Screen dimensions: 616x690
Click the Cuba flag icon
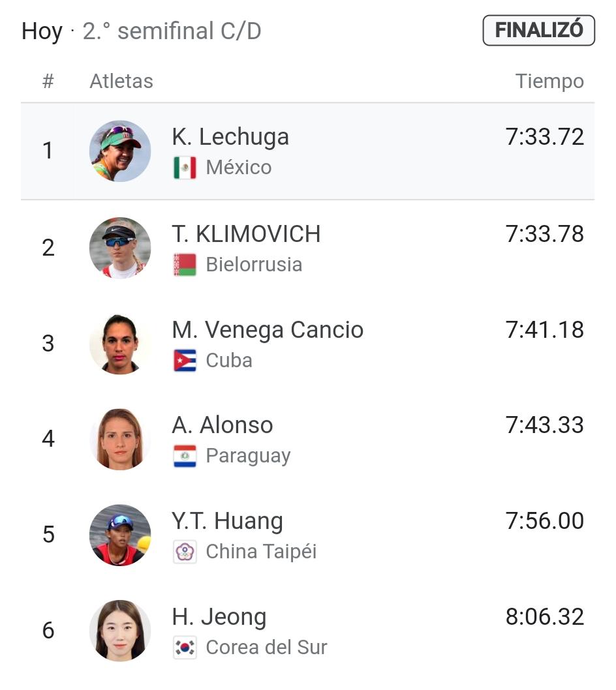(185, 361)
